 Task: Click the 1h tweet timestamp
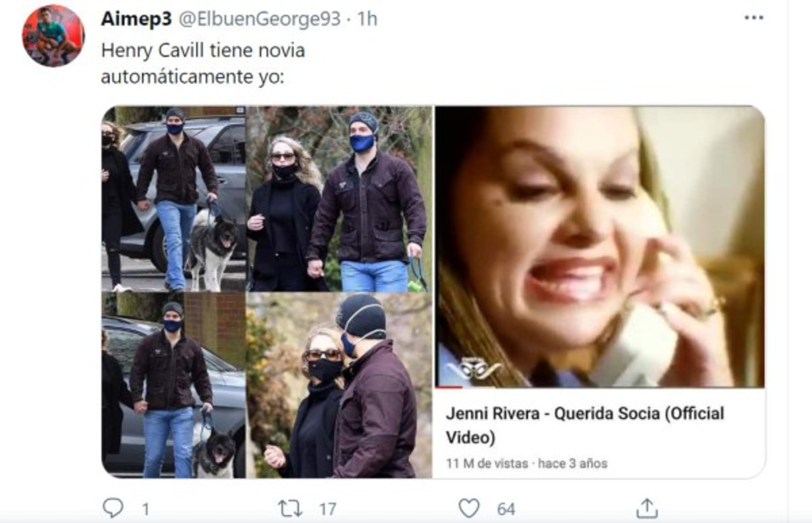tap(367, 19)
